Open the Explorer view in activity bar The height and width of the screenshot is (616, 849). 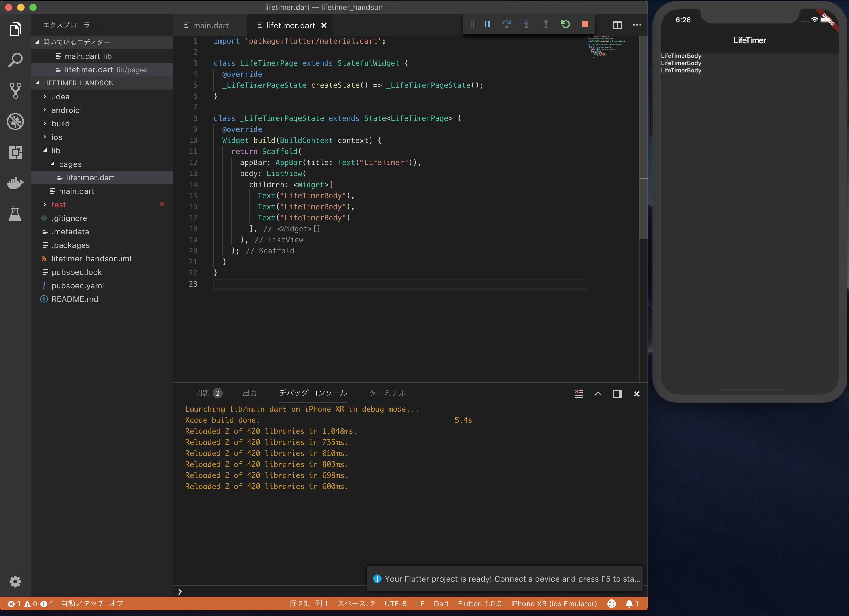click(x=15, y=29)
